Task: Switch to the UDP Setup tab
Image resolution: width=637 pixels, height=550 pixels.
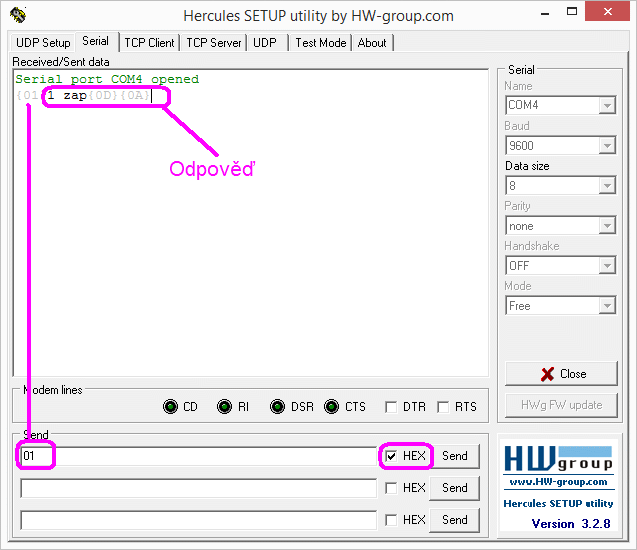Action: pyautogui.click(x=43, y=43)
